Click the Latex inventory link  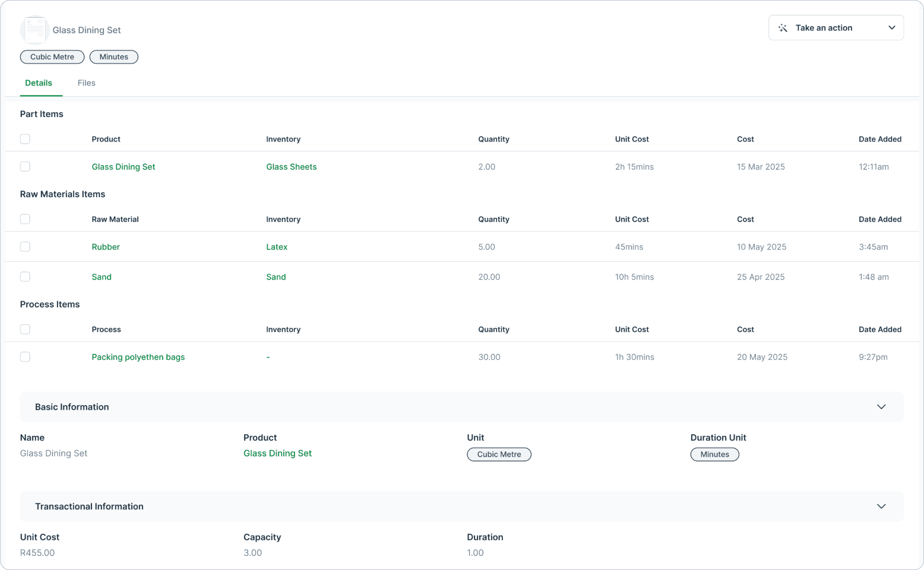(x=277, y=246)
